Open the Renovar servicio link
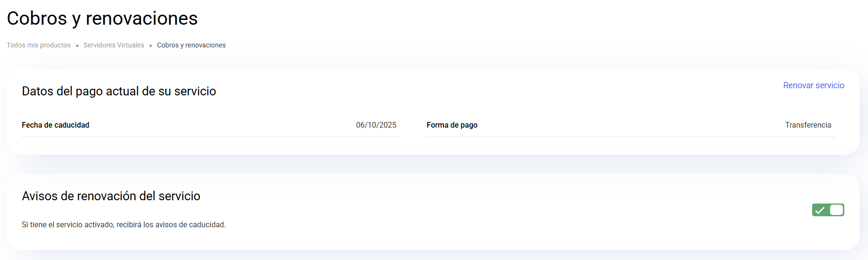868x260 pixels. pos(814,85)
